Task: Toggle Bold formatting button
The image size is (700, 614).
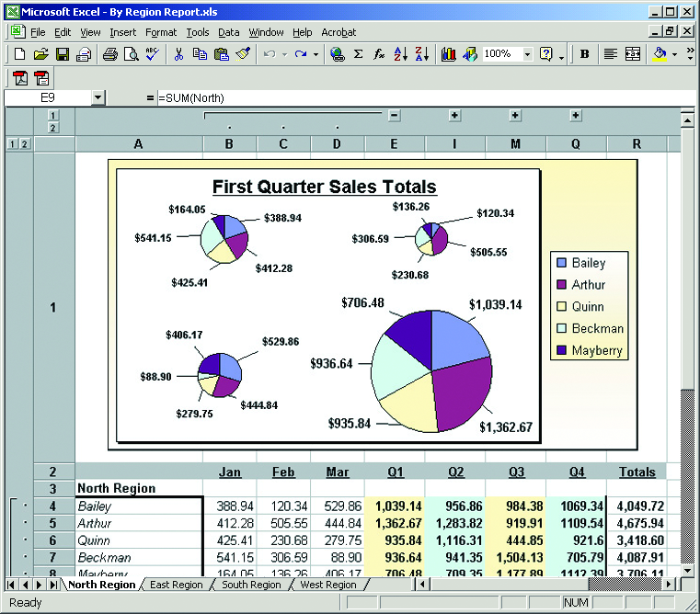Action: click(x=585, y=54)
